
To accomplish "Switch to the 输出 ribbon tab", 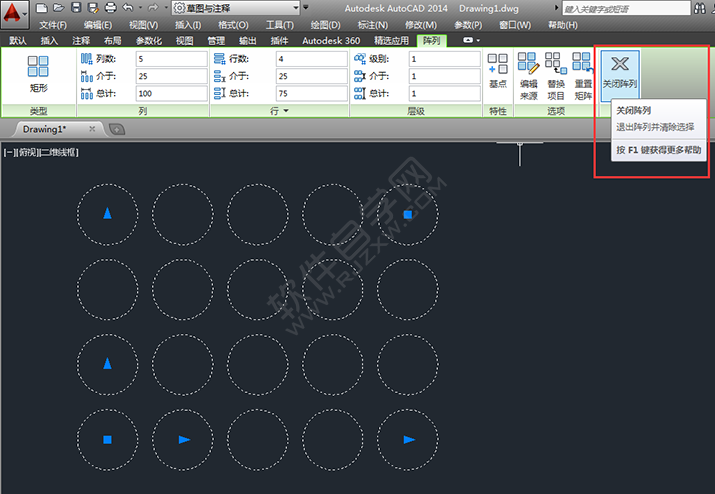I will coord(248,41).
